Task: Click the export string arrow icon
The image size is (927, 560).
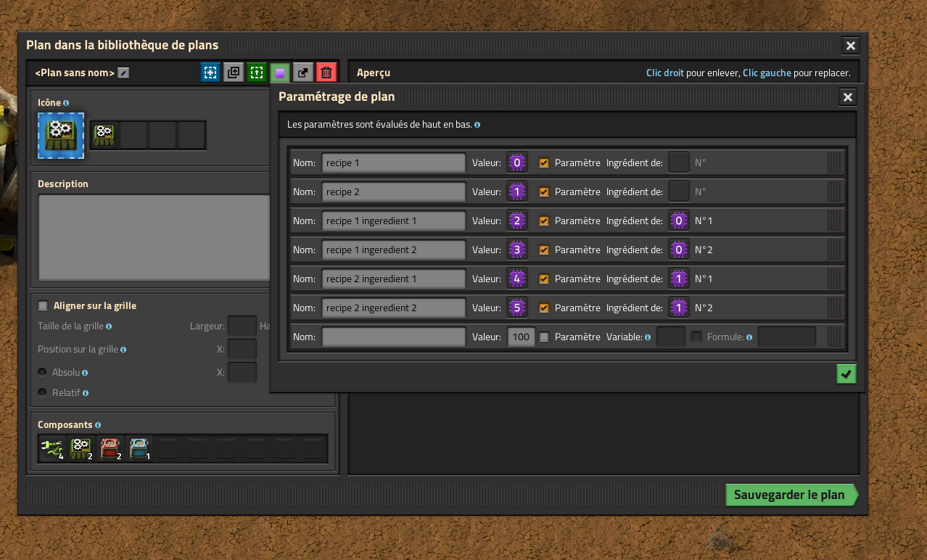Action: (x=303, y=73)
